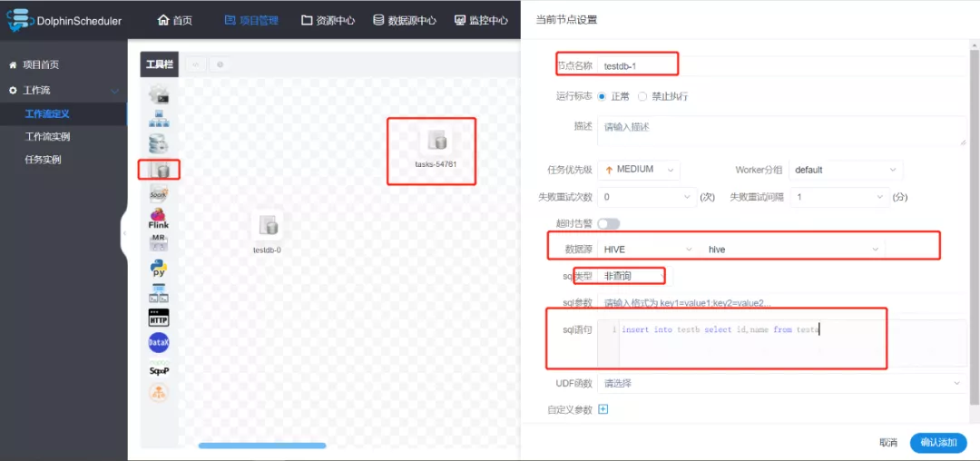Open the Worker分组 default dropdown
Viewport: 980px width, 461px height.
(846, 170)
